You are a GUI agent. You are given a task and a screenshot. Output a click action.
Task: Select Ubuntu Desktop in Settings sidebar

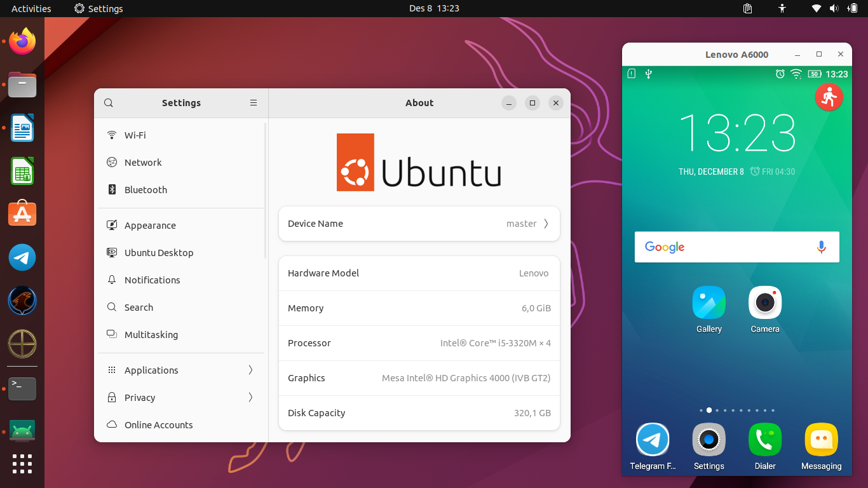(180, 253)
